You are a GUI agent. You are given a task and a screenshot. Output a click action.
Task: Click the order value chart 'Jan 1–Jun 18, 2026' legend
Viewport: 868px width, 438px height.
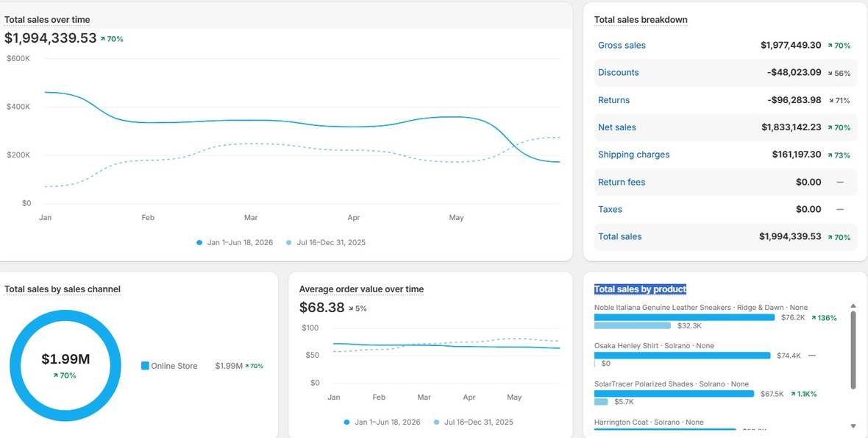[x=382, y=422]
